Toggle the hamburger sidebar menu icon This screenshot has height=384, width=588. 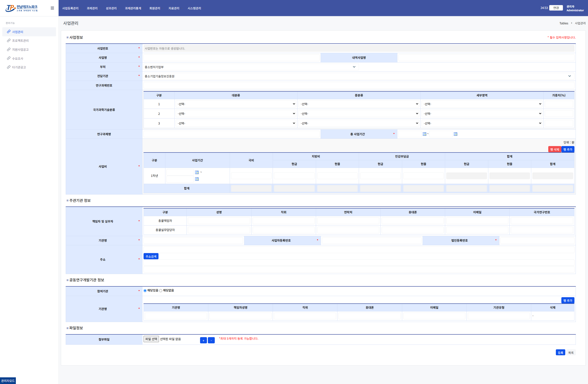[52, 8]
